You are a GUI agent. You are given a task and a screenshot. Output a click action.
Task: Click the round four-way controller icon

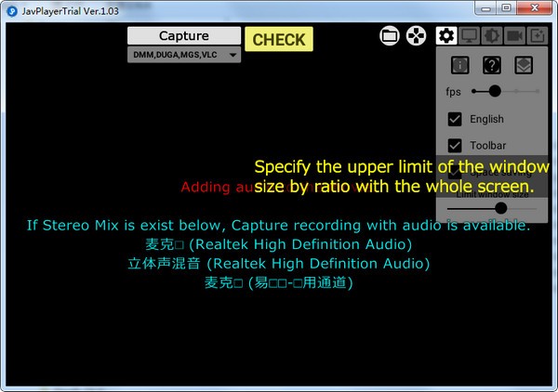click(416, 36)
